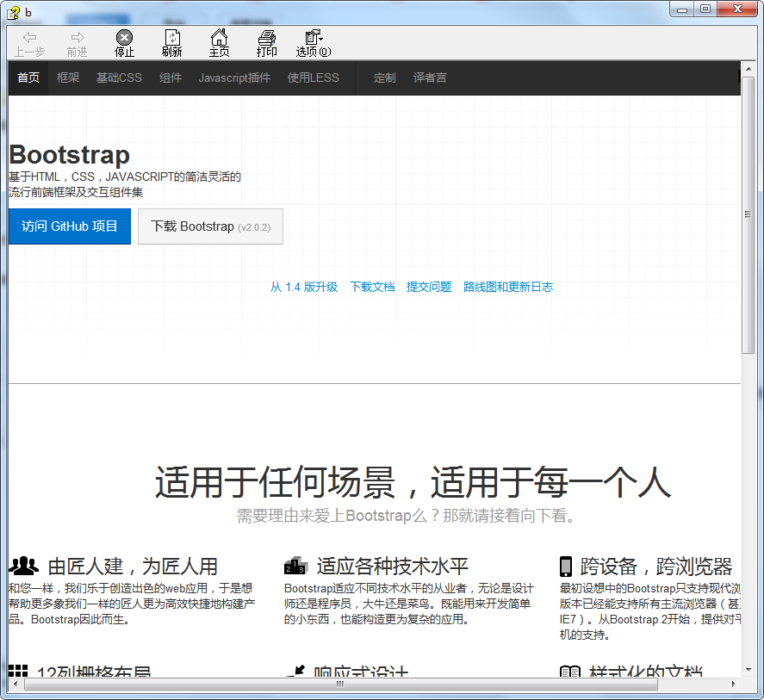Click the Stop (停止) toolbar icon
The width and height of the screenshot is (764, 700).
pos(125,38)
